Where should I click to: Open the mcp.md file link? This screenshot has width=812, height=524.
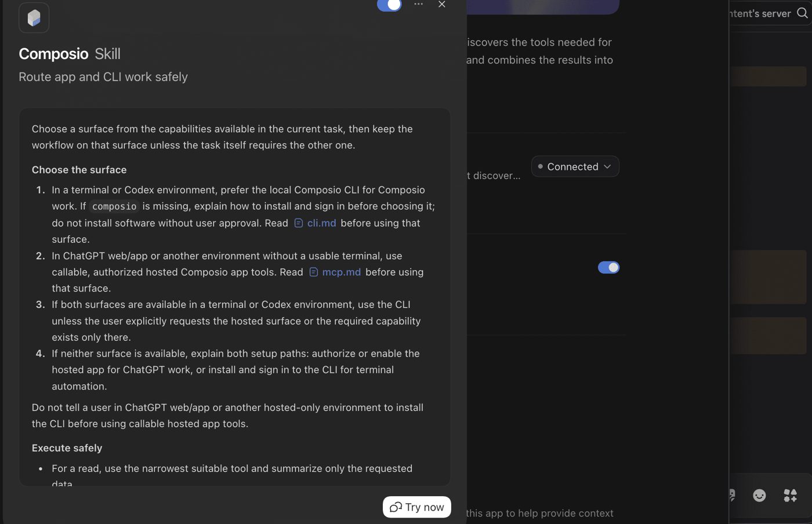coord(335,272)
